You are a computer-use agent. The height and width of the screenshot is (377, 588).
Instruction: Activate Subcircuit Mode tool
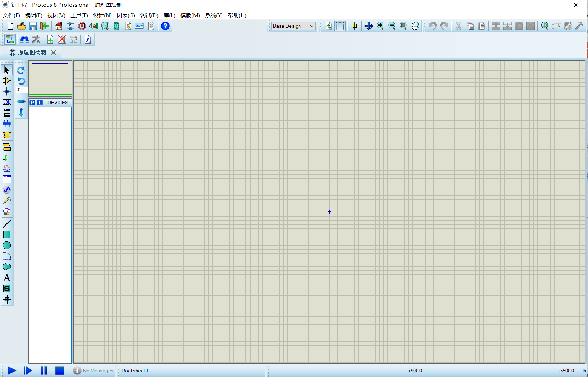click(7, 135)
